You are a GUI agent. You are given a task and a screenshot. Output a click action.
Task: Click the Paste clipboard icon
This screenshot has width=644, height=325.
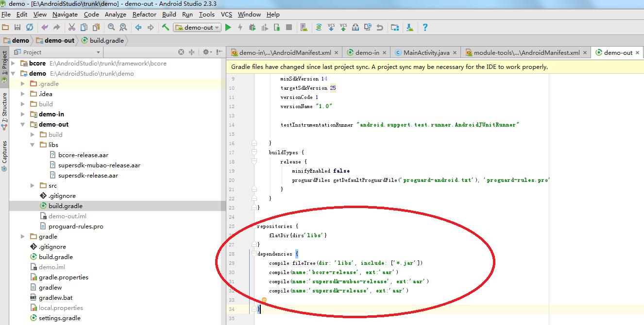[96, 27]
